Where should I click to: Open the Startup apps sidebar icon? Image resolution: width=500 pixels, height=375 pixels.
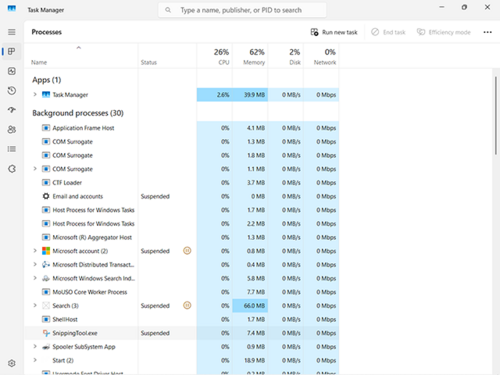point(12,110)
